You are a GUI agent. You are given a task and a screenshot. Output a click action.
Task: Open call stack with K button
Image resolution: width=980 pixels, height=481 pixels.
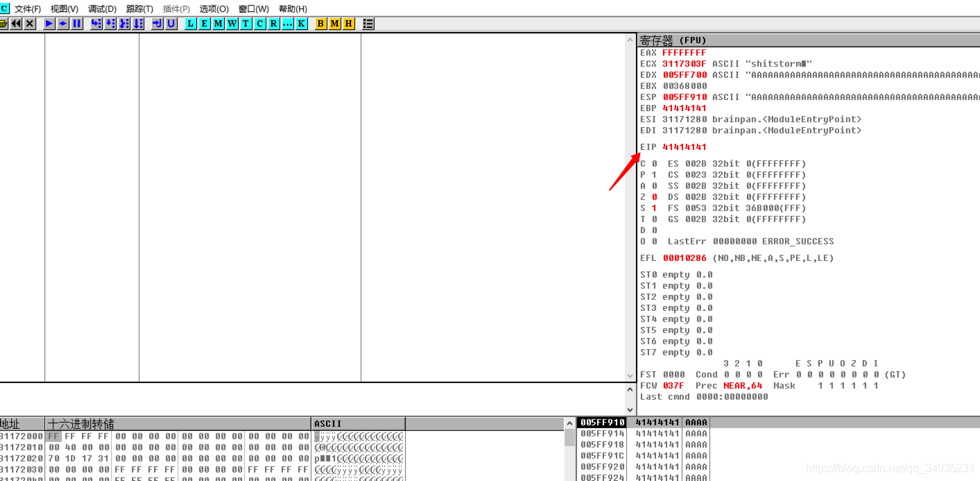click(302, 24)
